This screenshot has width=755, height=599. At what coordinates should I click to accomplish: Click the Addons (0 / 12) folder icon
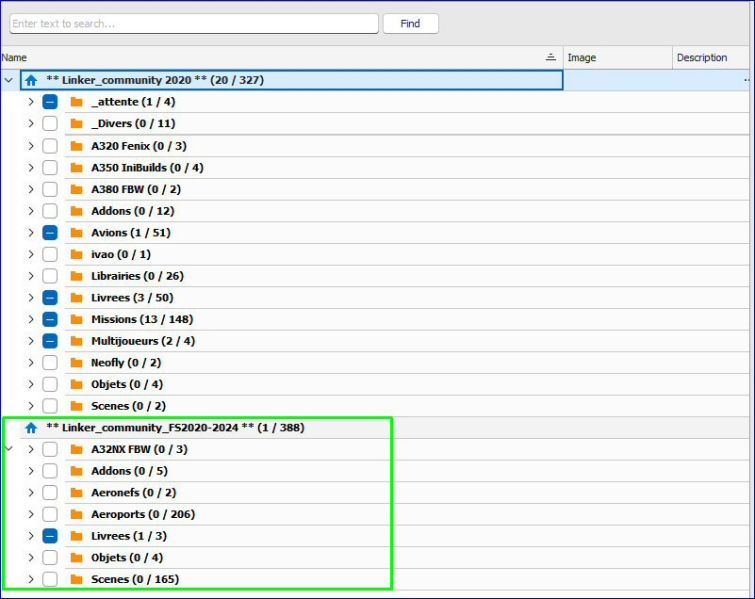tap(77, 211)
